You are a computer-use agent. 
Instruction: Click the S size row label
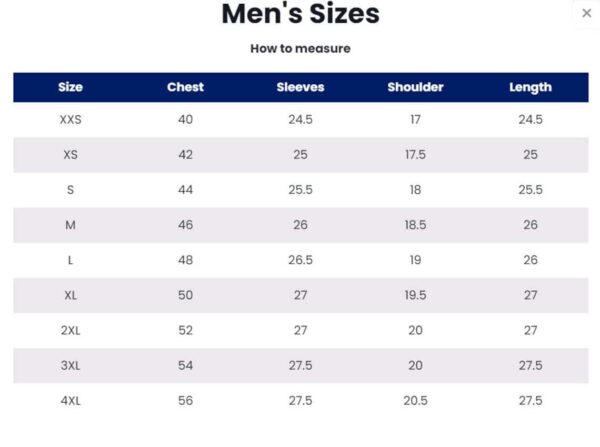(x=70, y=190)
